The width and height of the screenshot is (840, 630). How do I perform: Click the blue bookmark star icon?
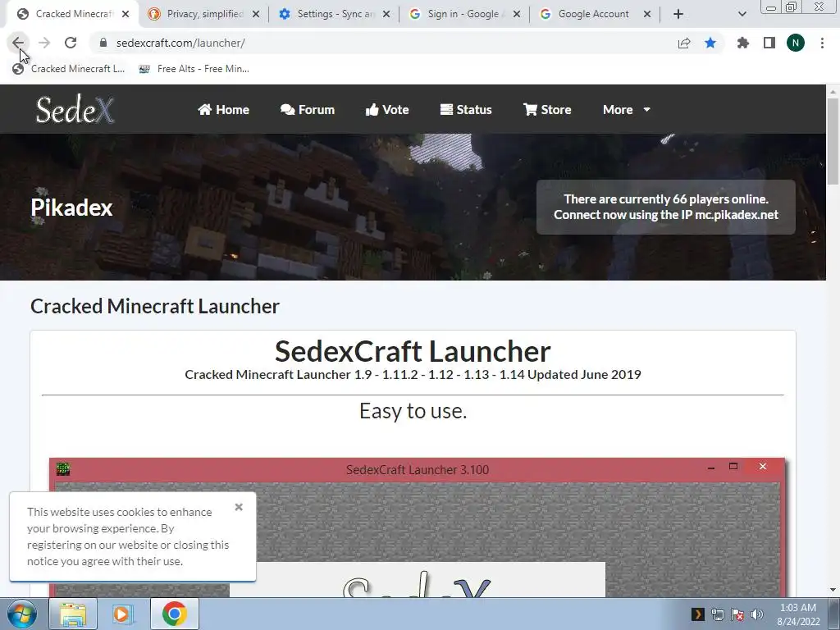[x=710, y=43]
